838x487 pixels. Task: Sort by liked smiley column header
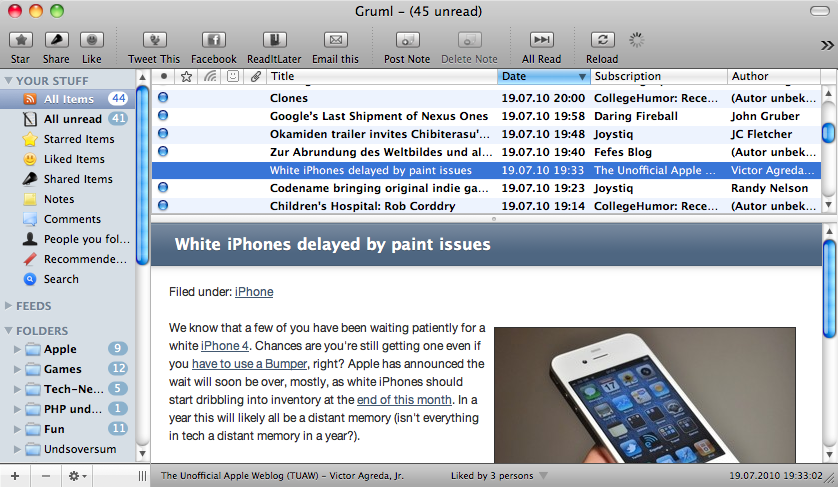[x=233, y=76]
